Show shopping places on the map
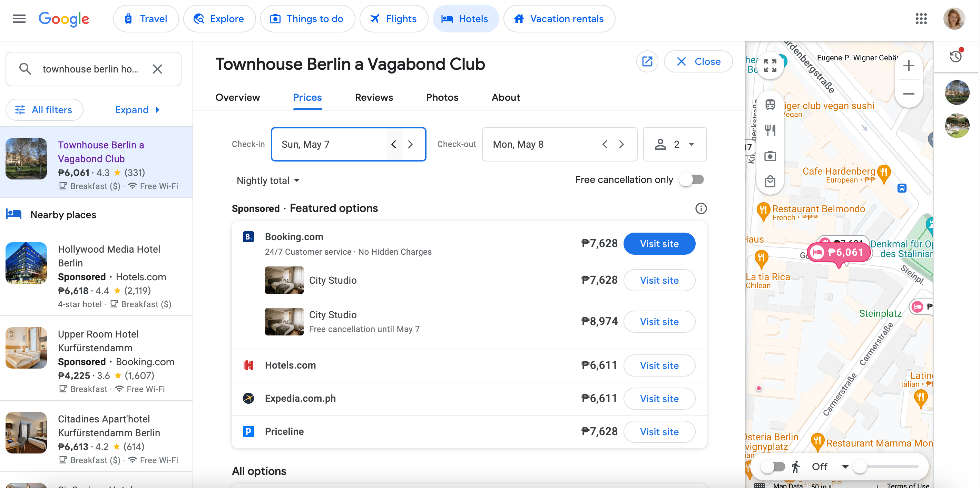 point(770,182)
